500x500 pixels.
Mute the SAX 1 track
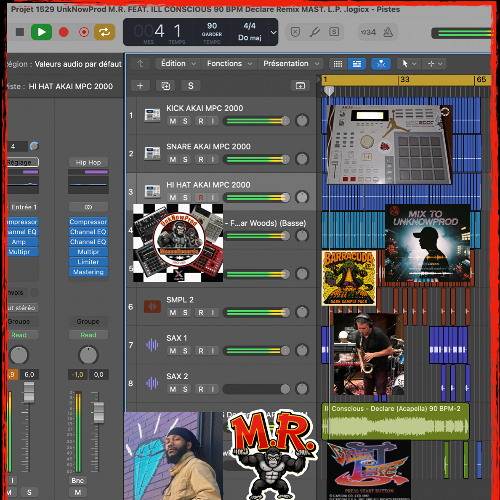coord(173,351)
